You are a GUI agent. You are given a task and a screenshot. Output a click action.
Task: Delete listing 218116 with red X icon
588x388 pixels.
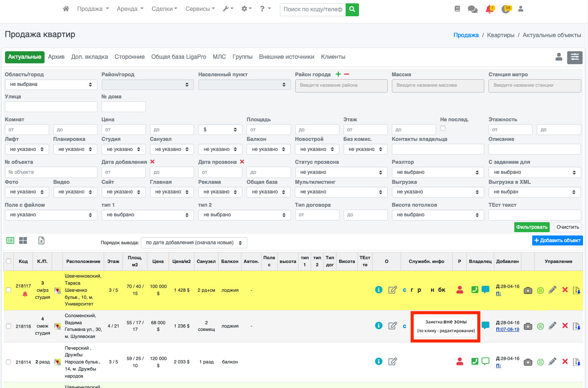[x=565, y=326]
